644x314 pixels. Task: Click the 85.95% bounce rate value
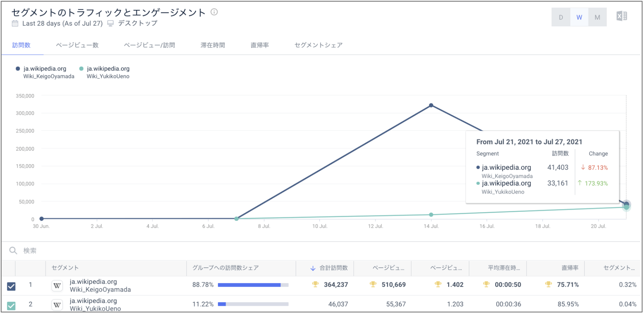pyautogui.click(x=568, y=304)
